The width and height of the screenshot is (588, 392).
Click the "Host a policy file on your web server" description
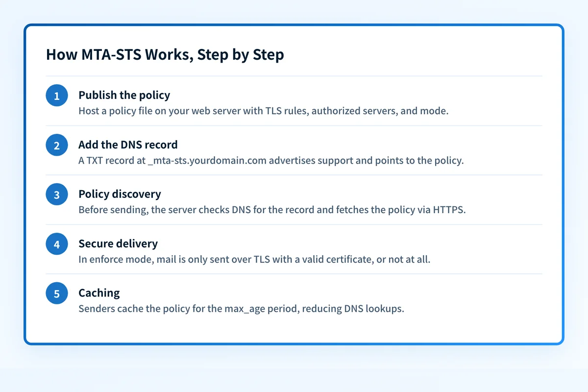pos(264,111)
